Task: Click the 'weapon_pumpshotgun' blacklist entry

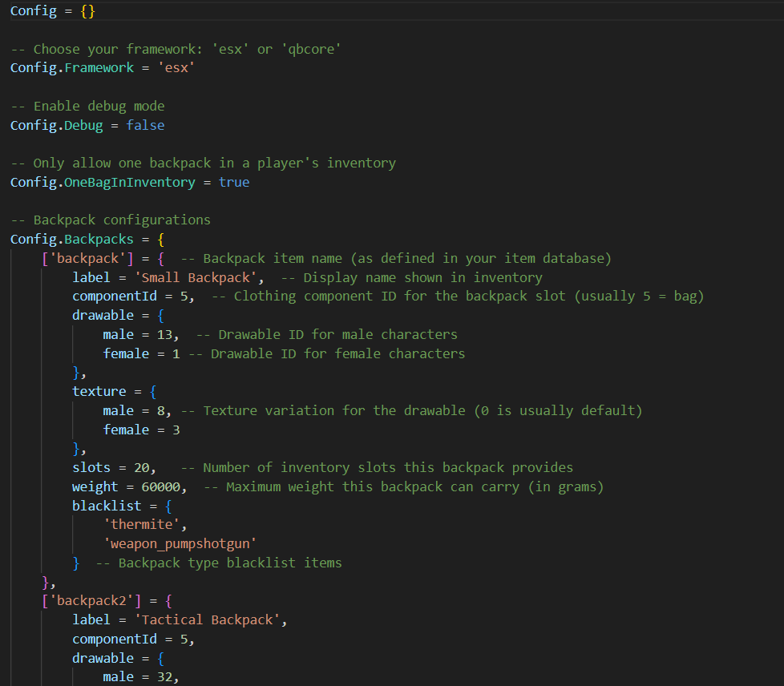Action: pos(180,543)
